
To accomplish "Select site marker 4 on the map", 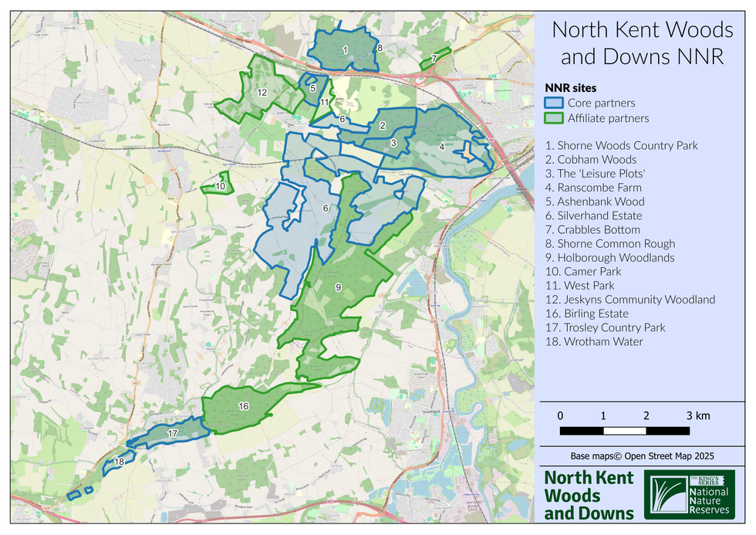I will (441, 147).
